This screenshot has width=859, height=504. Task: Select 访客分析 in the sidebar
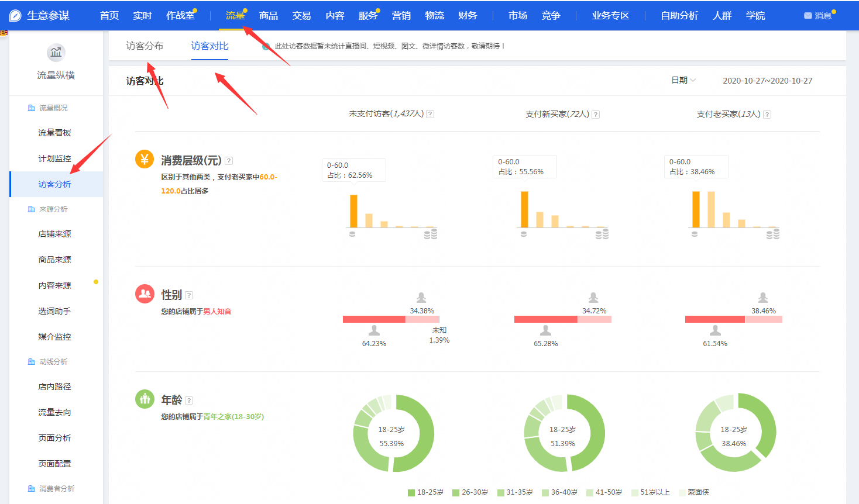pyautogui.click(x=56, y=184)
